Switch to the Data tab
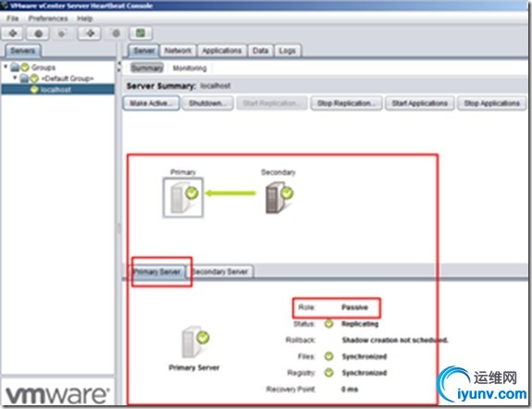Screen dimensions: 532x409 260,51
